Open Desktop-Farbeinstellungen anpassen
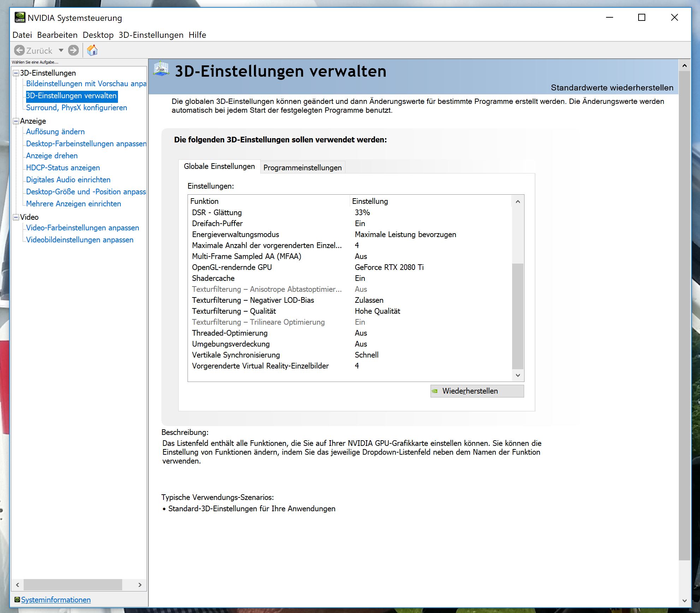 [86, 144]
